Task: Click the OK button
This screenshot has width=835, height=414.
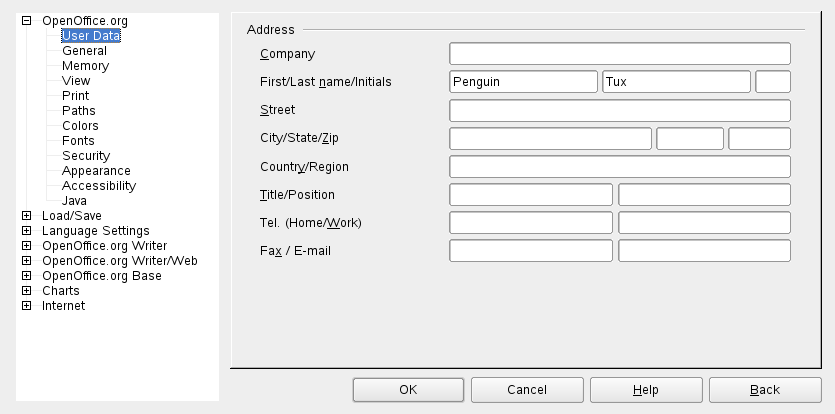Action: [x=408, y=389]
